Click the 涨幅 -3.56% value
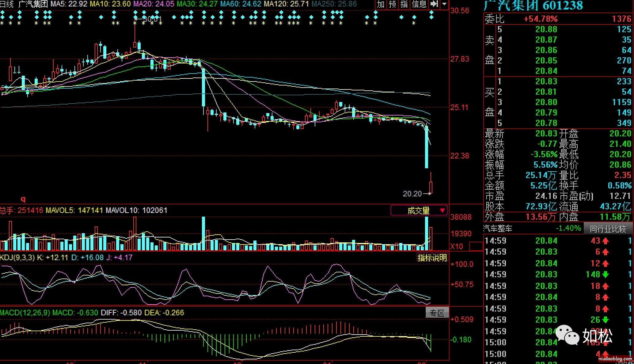The image size is (634, 364). click(544, 154)
